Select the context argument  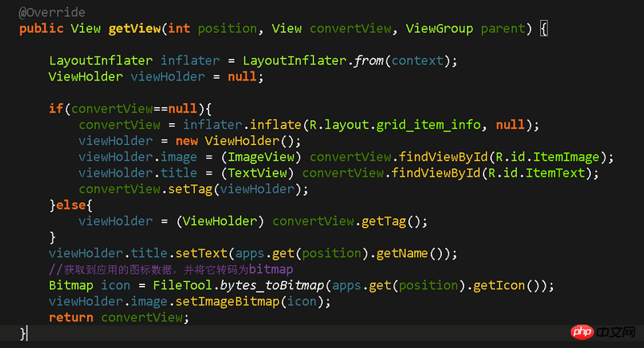coord(418,60)
